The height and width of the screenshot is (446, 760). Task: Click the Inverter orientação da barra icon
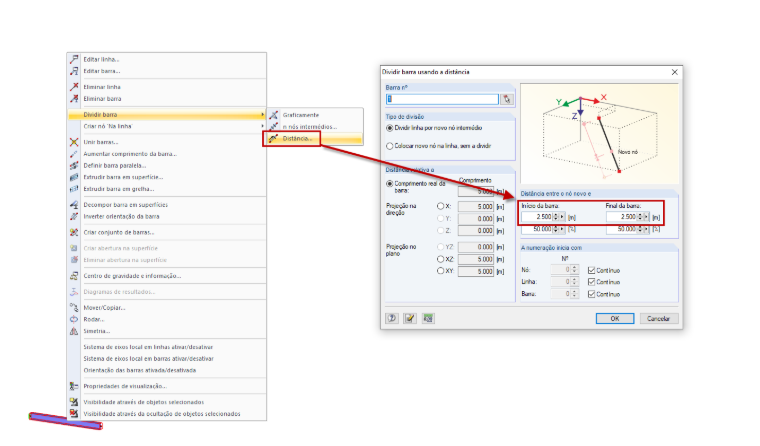click(74, 216)
